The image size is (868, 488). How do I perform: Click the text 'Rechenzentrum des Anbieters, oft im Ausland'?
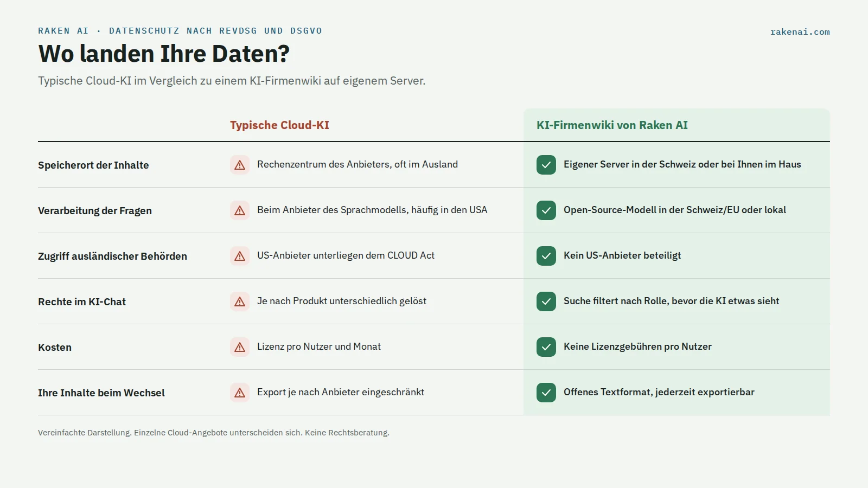tap(358, 164)
